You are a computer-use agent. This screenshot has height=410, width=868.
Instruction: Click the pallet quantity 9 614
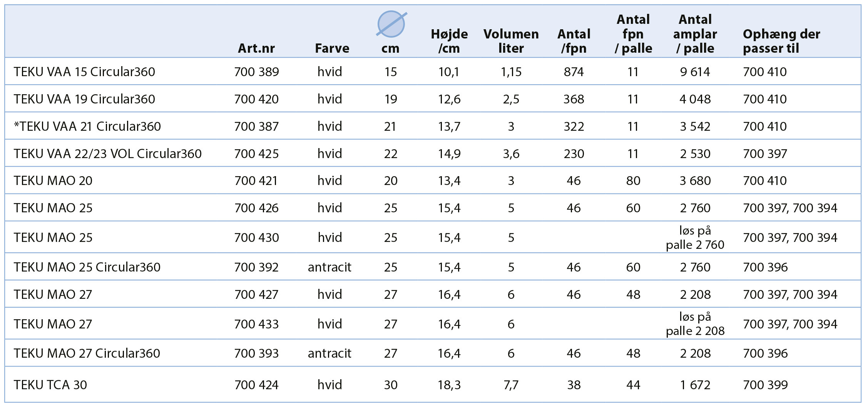click(695, 72)
